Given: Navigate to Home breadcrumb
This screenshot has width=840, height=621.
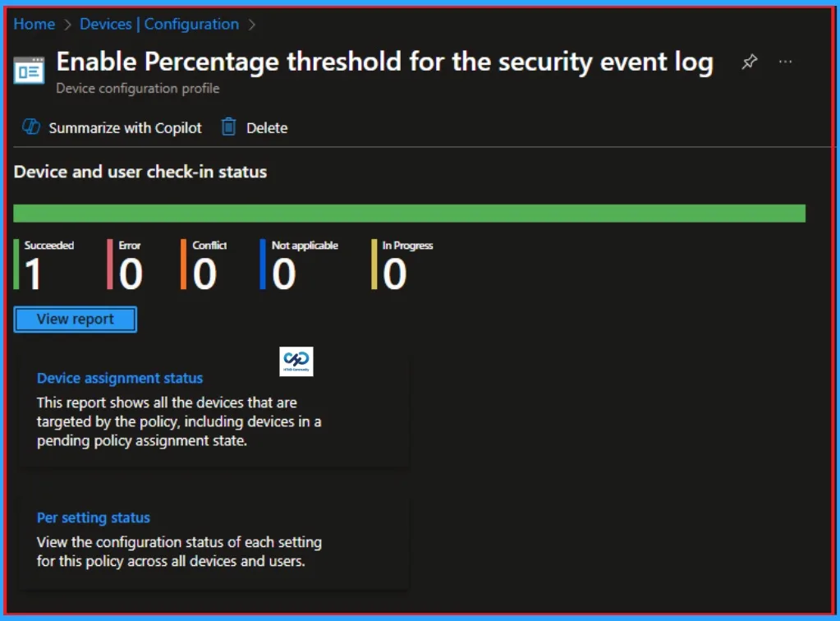Looking at the screenshot, I should tap(34, 25).
